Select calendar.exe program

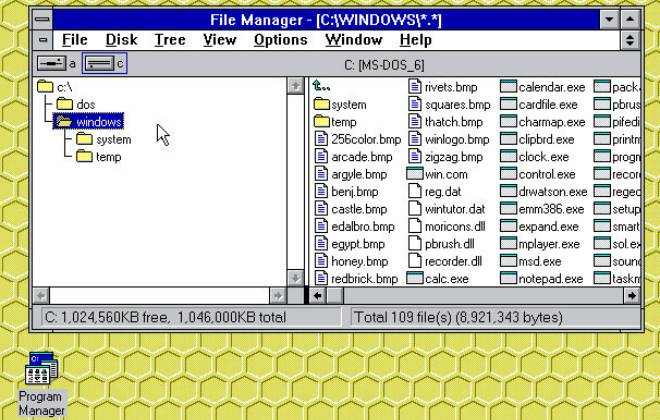point(543,87)
